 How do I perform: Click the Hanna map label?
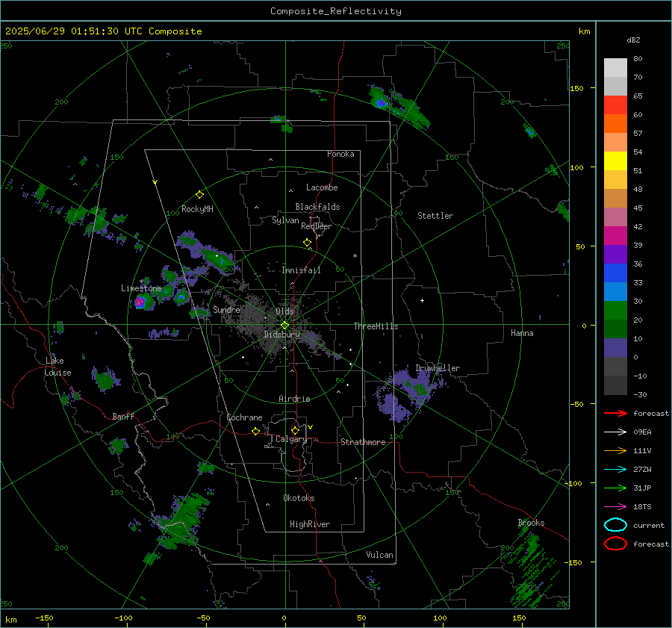coord(522,333)
